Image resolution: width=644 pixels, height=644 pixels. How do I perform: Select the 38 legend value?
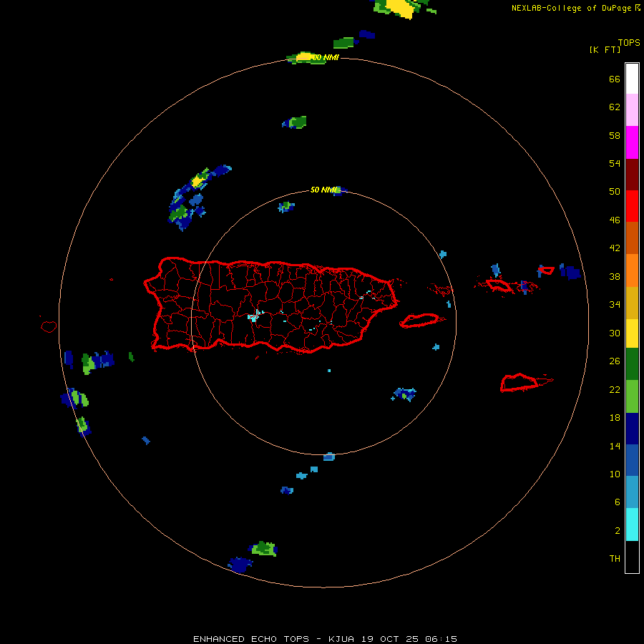click(x=615, y=276)
